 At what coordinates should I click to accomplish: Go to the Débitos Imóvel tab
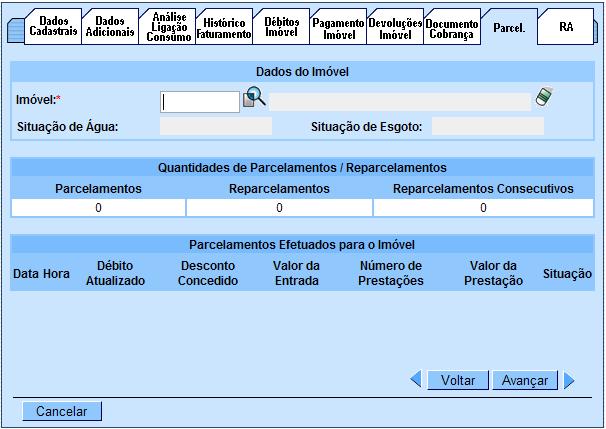pyautogui.click(x=281, y=27)
